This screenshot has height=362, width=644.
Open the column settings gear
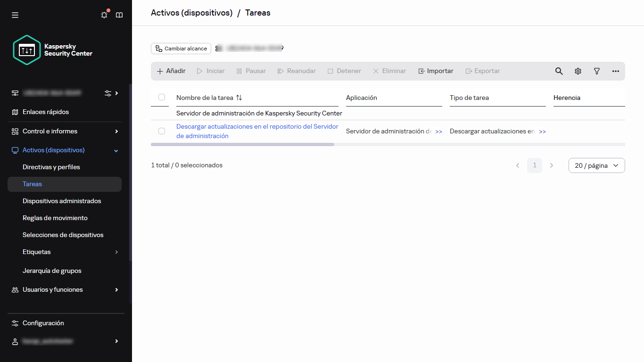pos(578,71)
